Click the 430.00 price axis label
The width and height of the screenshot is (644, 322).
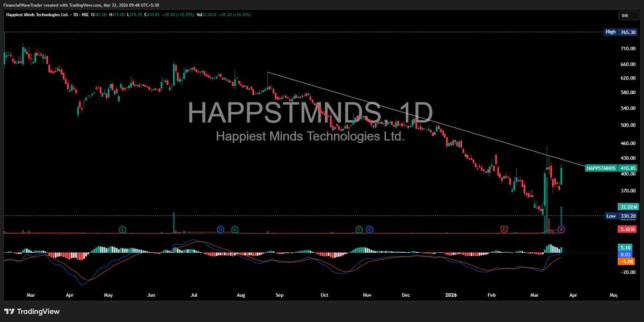(x=628, y=158)
